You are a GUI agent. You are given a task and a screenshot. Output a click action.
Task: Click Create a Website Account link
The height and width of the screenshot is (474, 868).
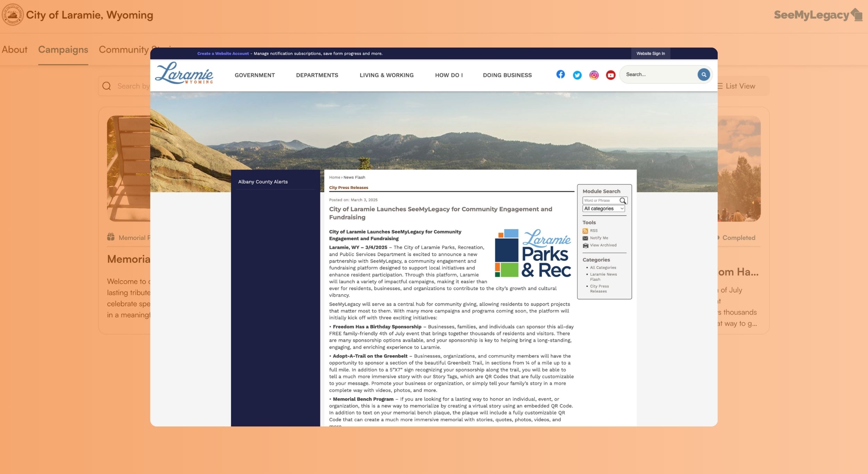(x=223, y=53)
